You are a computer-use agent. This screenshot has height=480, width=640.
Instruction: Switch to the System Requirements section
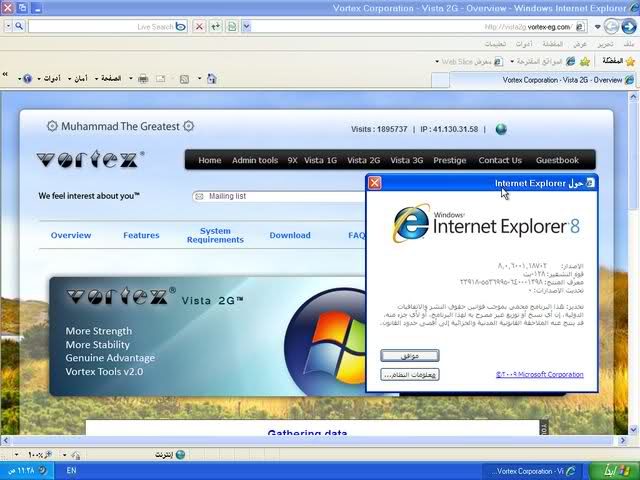pos(215,235)
